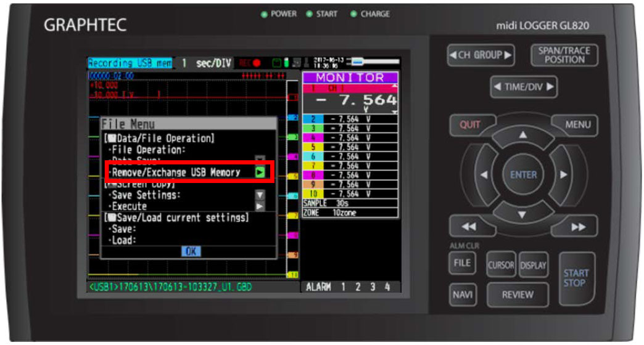644x345 pixels.
Task: Click the date and time display
Action: pyautogui.click(x=329, y=63)
